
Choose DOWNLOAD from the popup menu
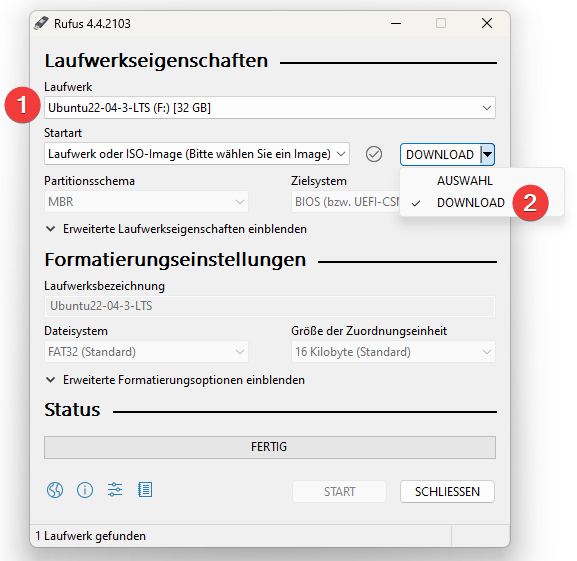470,203
